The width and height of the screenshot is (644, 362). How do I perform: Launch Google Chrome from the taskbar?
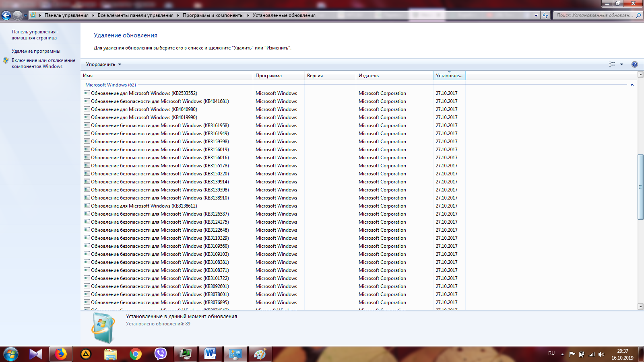point(136,354)
